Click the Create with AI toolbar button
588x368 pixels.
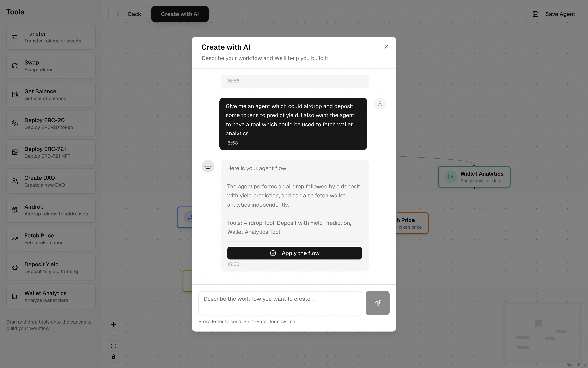(x=180, y=14)
